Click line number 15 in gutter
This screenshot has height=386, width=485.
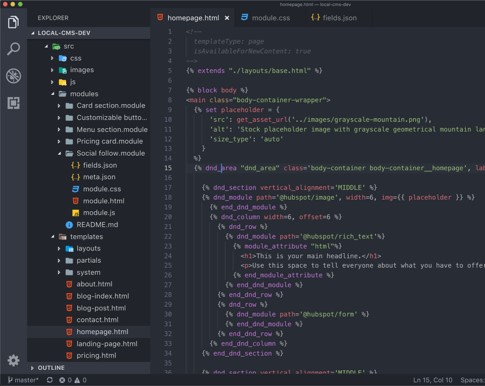coord(168,168)
